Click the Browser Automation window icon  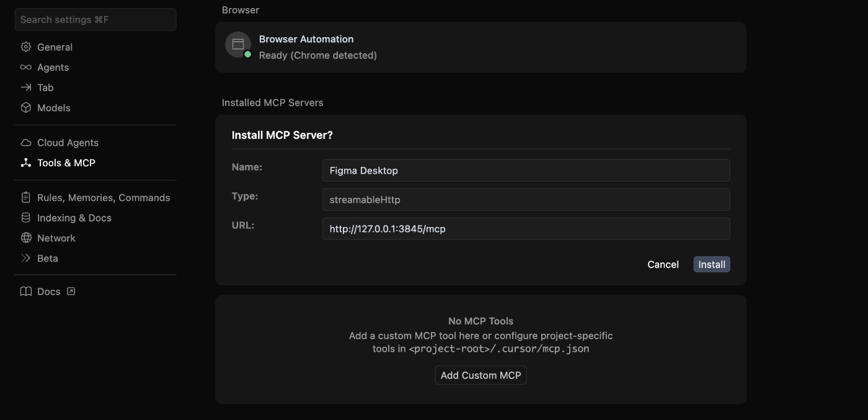[x=238, y=44]
